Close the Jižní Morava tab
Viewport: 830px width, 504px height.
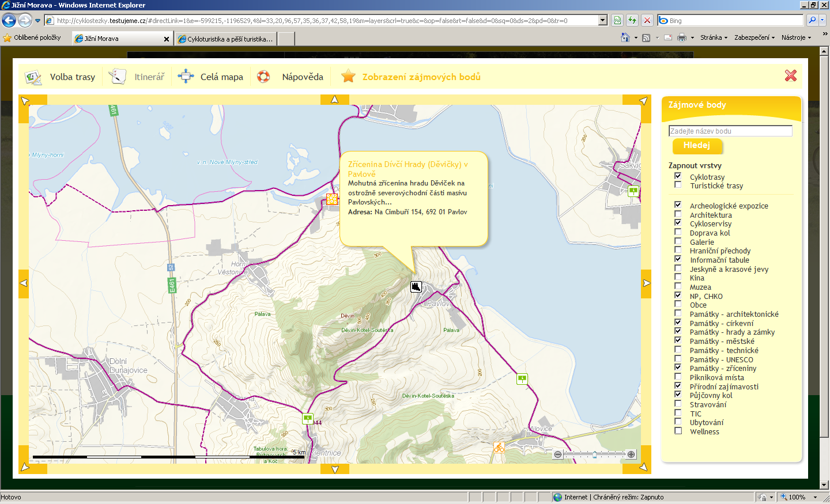pos(167,39)
